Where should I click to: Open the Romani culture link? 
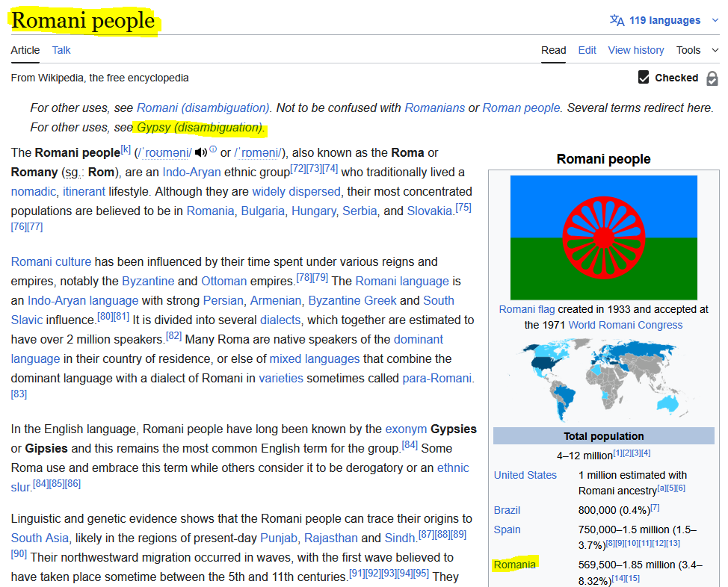[x=51, y=261]
